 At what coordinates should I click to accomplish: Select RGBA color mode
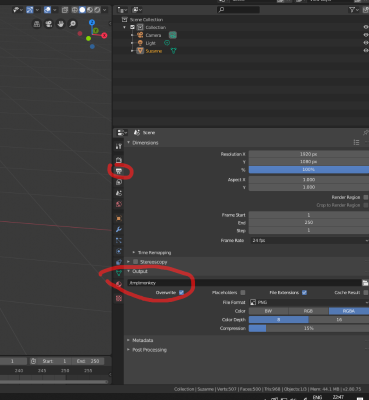coord(349,311)
